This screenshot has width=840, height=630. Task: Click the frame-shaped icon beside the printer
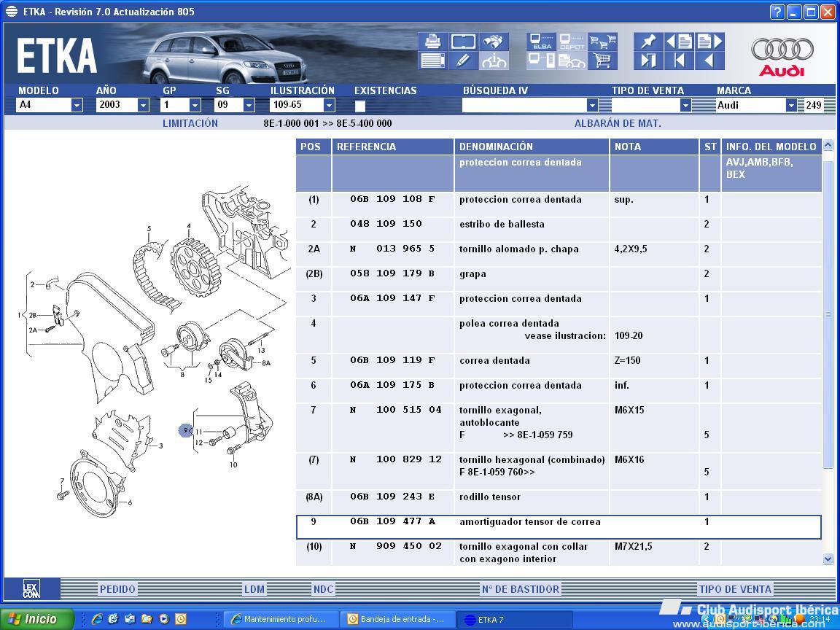464,42
